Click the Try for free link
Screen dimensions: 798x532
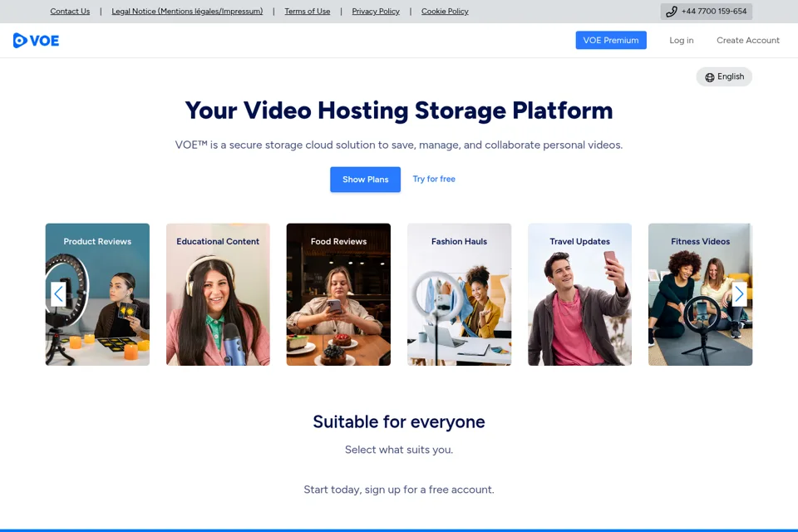coord(434,179)
